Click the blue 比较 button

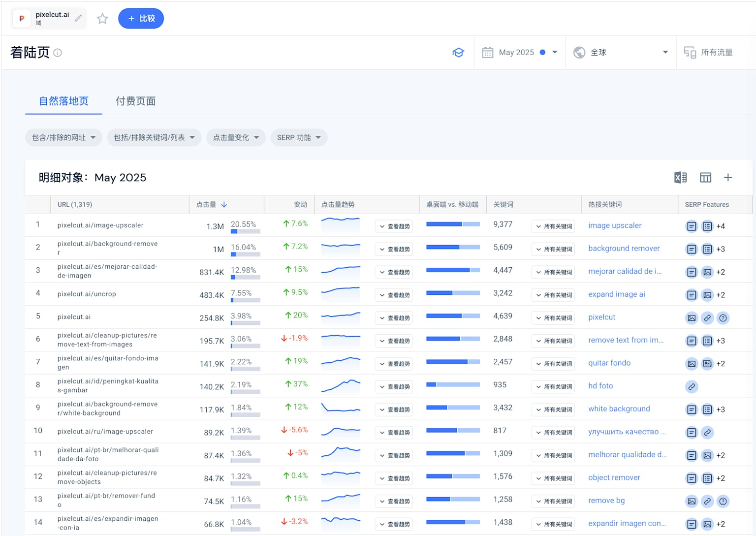point(141,19)
